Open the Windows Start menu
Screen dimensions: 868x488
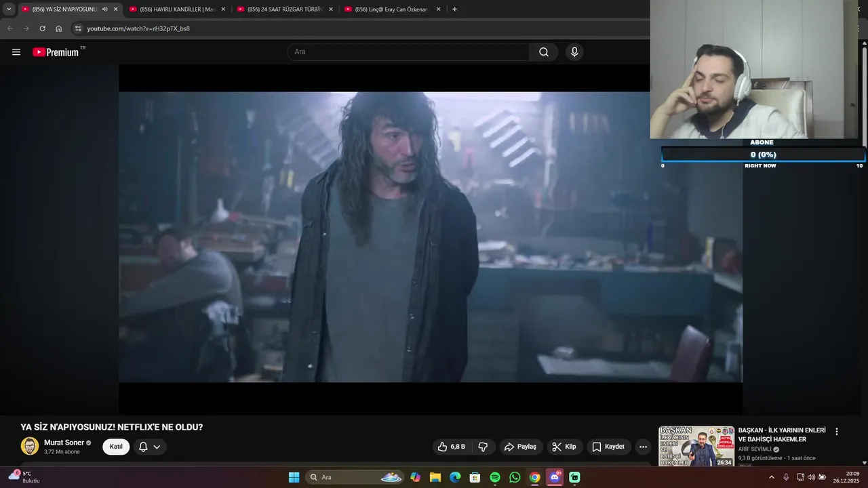click(294, 477)
